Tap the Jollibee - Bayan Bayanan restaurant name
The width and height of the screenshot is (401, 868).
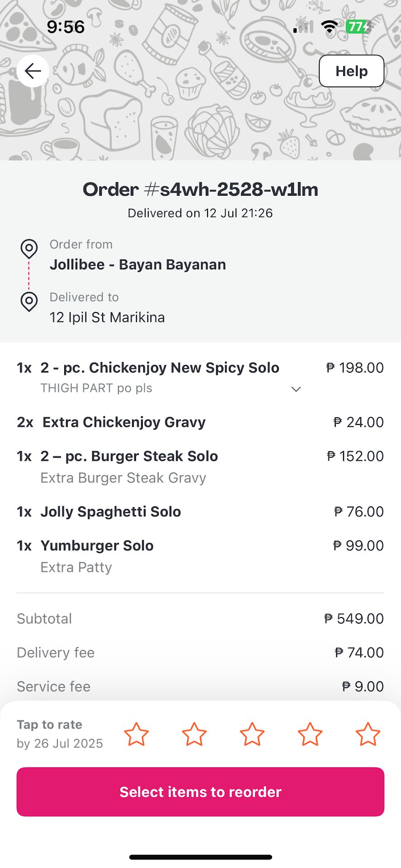tap(138, 264)
